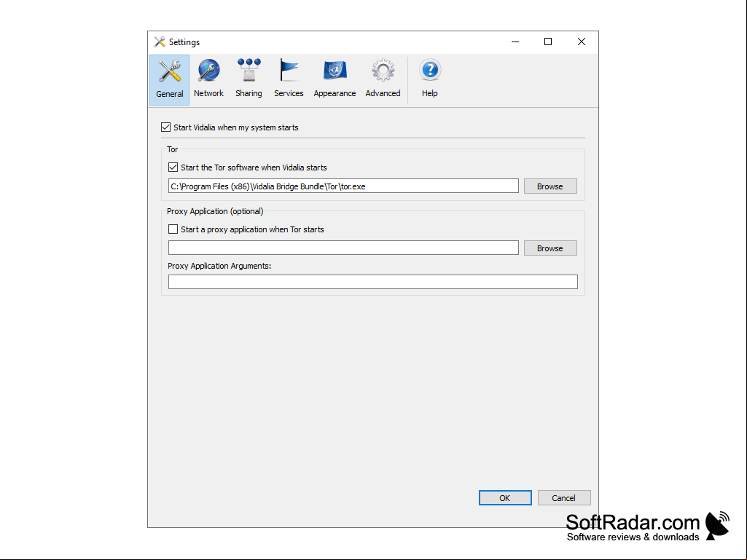This screenshot has height=560, width=747.
Task: Open the Advanced gear icon
Action: point(383,79)
